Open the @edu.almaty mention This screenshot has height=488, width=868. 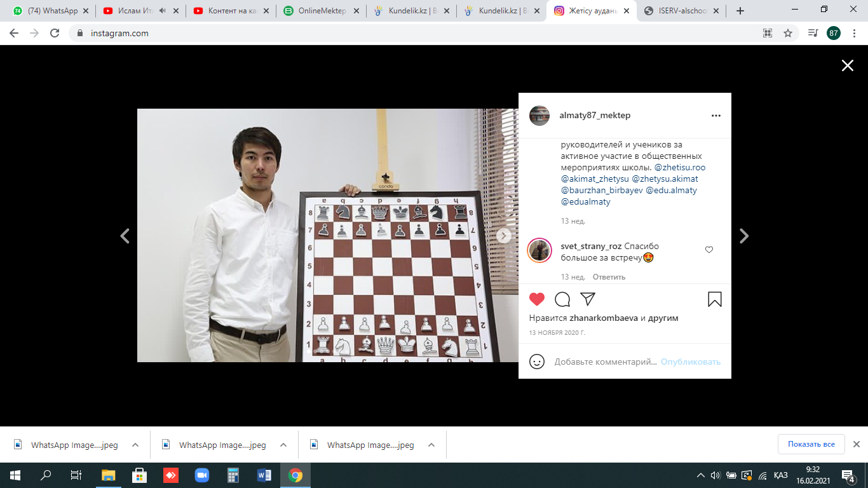(672, 190)
